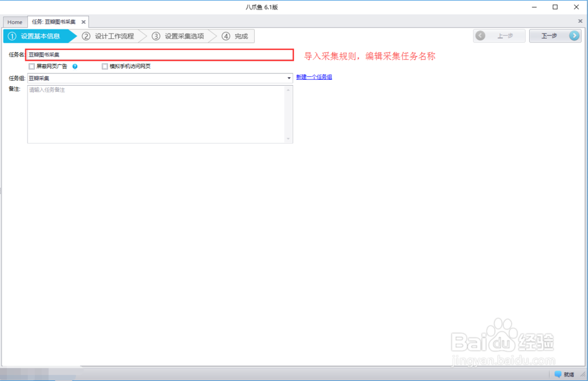This screenshot has height=381, width=588.
Task: Click the 下一步 next button
Action: click(x=555, y=36)
